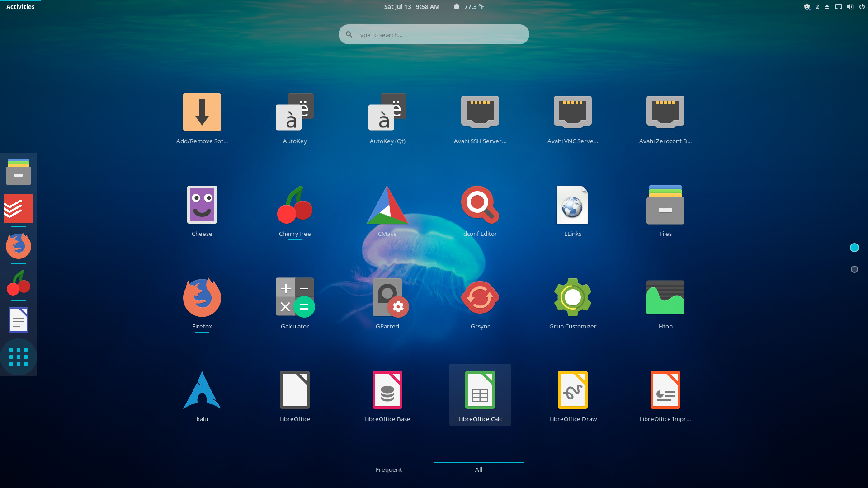Launch LibreOffice Draw
Viewport: 868px width, 488px height.
(573, 396)
